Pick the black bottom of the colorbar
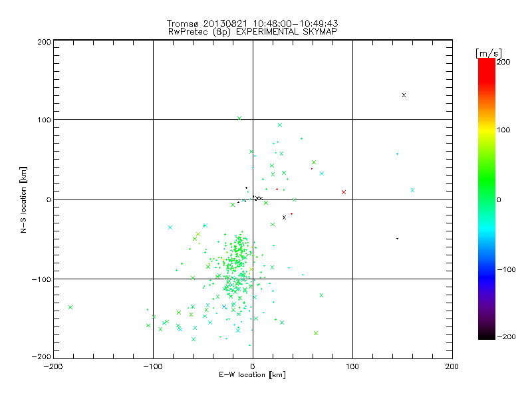Screen dimensions: 532x399 click(x=487, y=336)
